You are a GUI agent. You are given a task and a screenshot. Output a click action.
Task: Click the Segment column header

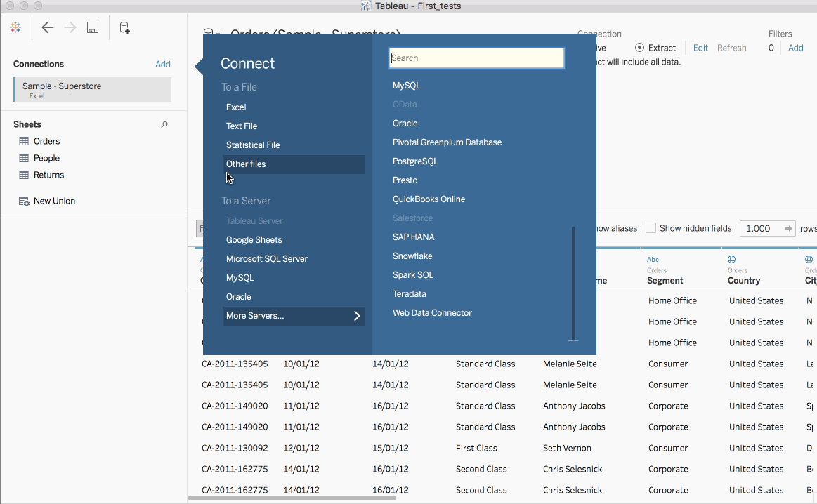coord(665,281)
